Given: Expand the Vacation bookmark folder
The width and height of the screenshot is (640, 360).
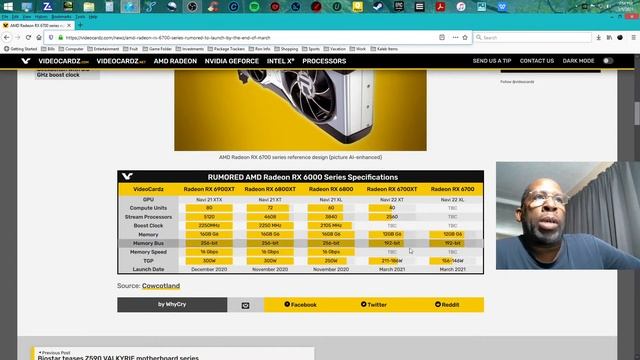Looking at the screenshot, I should click(x=335, y=49).
